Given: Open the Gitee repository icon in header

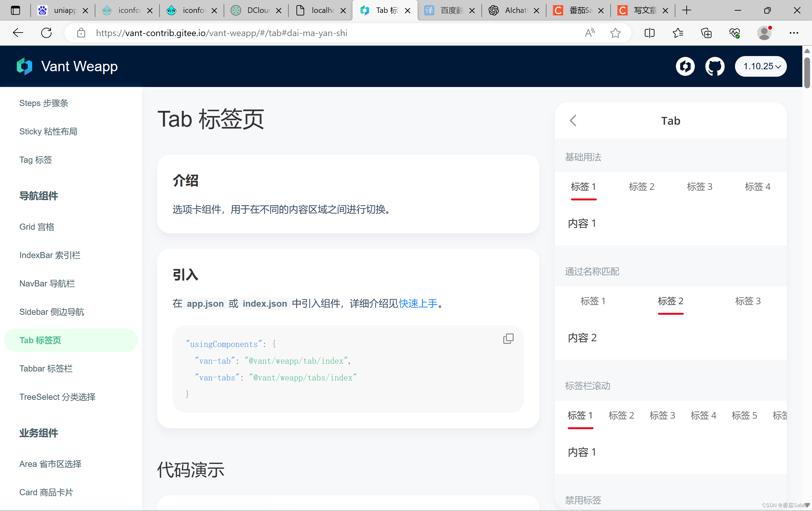Looking at the screenshot, I should tap(685, 66).
